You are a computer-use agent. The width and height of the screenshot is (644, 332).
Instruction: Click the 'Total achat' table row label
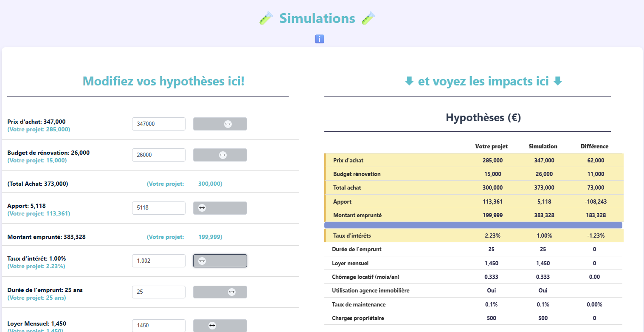click(347, 187)
